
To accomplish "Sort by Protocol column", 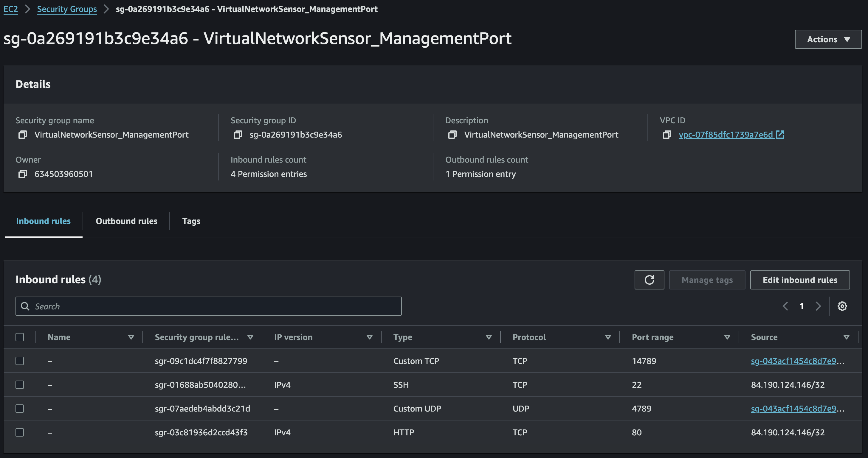I will [608, 337].
